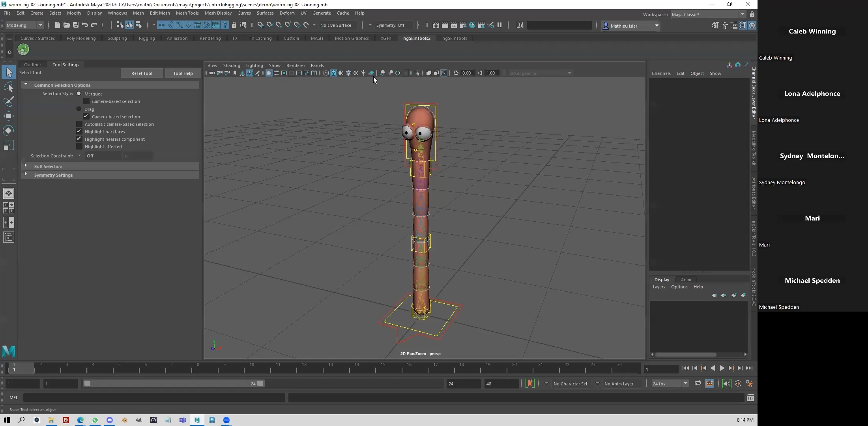Open the Modeling menu set dropdown
Image resolution: width=868 pixels, height=426 pixels.
[24, 25]
